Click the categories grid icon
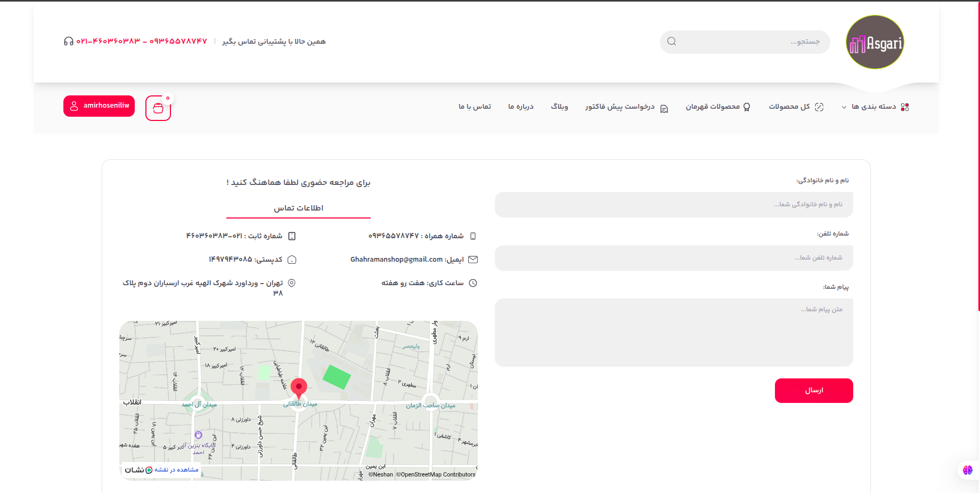The image size is (980, 493). (x=904, y=107)
